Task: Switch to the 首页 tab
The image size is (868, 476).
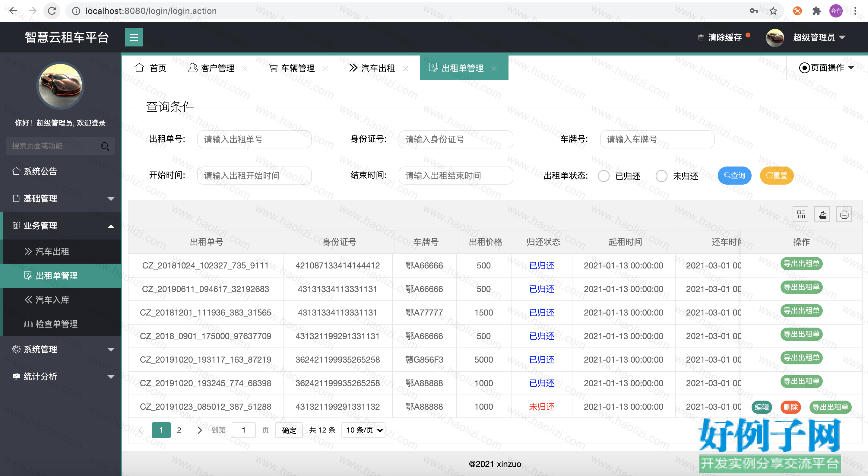Action: click(150, 68)
